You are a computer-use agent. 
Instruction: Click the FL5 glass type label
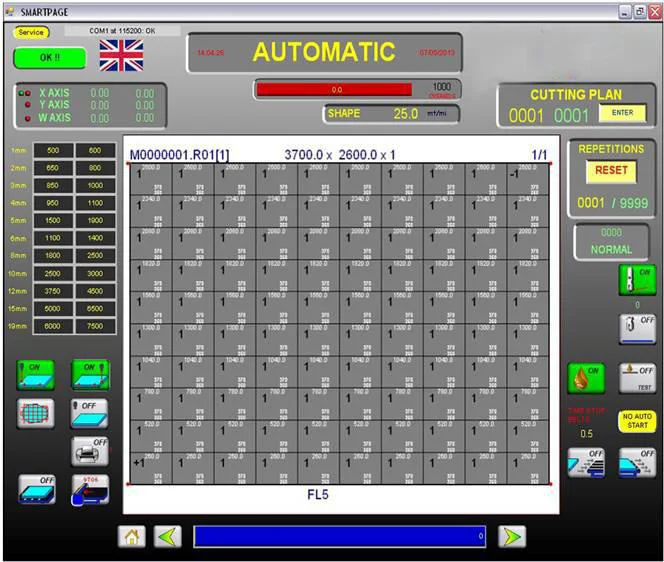[x=318, y=495]
